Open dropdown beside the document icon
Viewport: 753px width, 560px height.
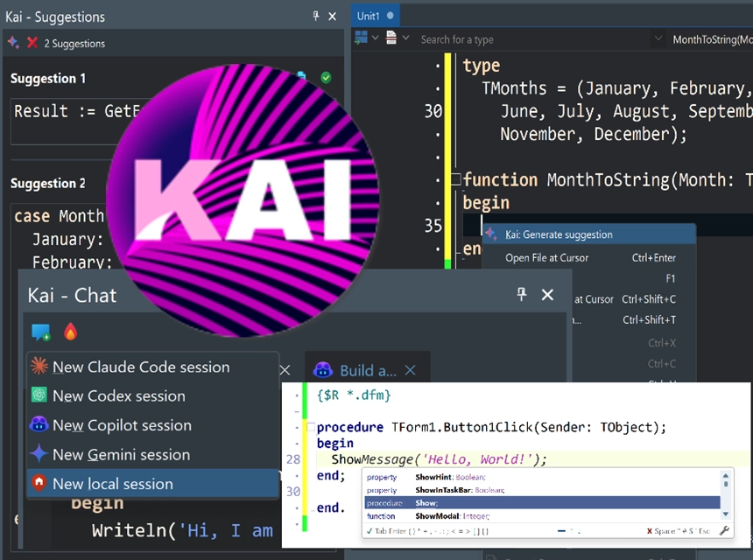coord(405,38)
